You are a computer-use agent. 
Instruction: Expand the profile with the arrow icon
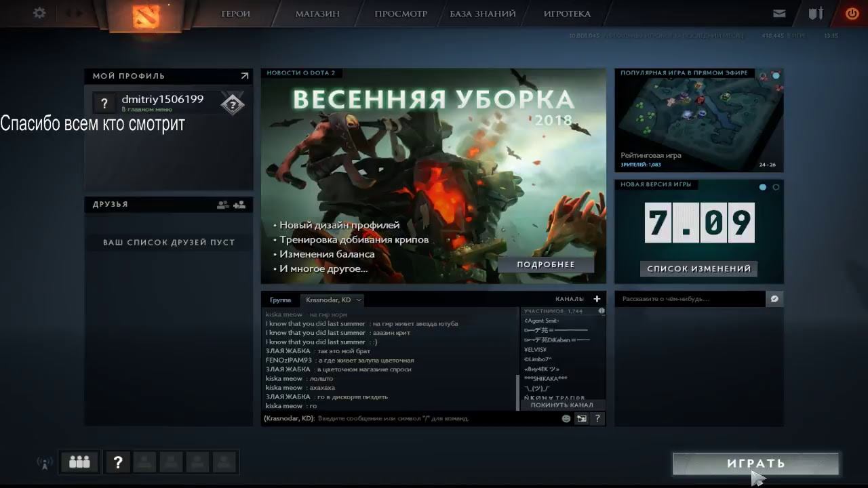[x=244, y=76]
